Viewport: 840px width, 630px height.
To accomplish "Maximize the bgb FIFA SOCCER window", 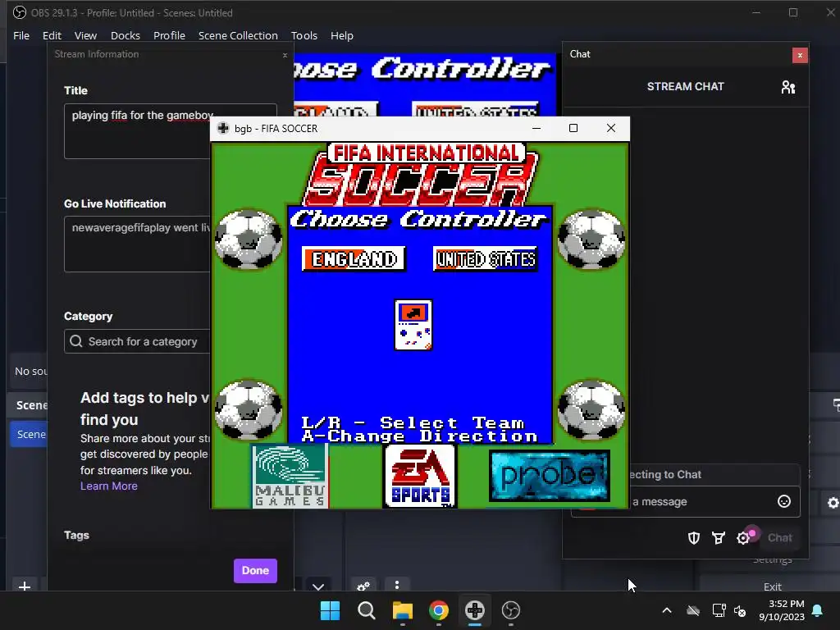I will (573, 128).
